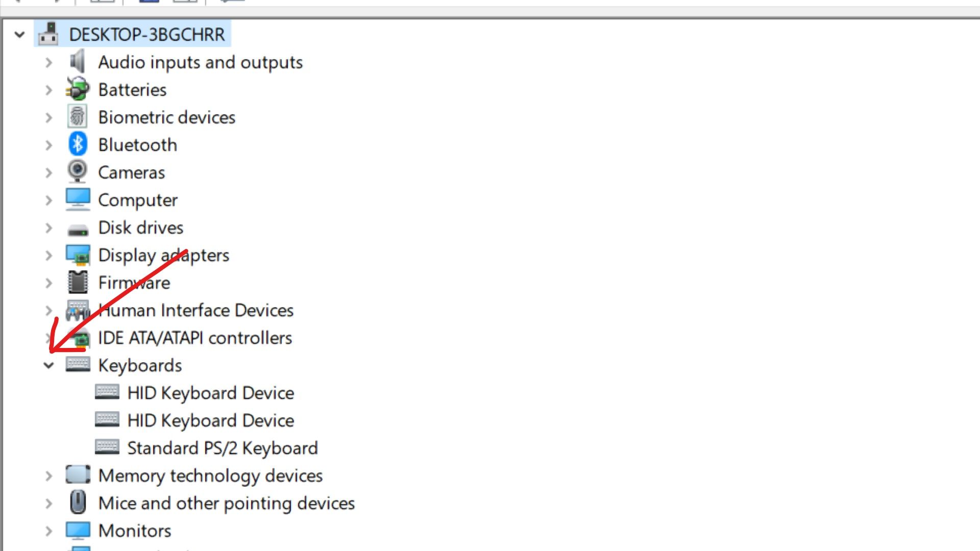Toggle the Keyboards category collapse arrow
The image size is (980, 551).
pyautogui.click(x=48, y=365)
